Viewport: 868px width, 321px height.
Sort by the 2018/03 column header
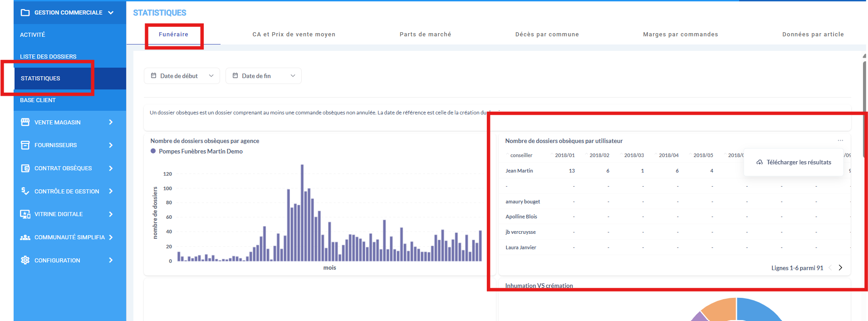(x=634, y=155)
